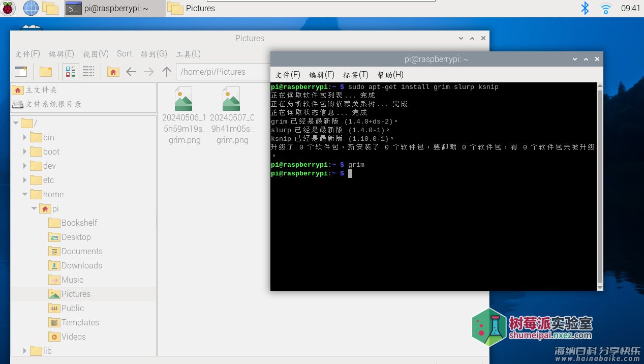
Task: Switch to detailed list view mode
Action: point(88,72)
